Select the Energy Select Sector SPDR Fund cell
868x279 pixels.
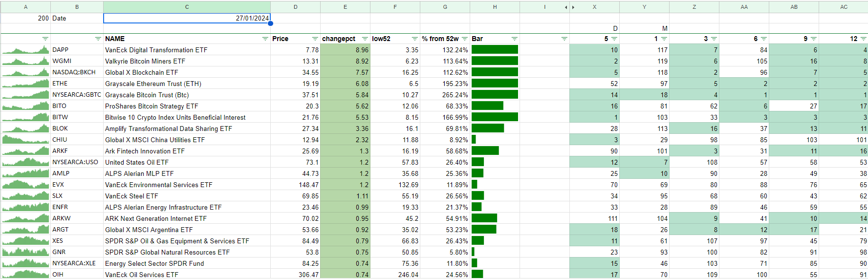pyautogui.click(x=187, y=263)
